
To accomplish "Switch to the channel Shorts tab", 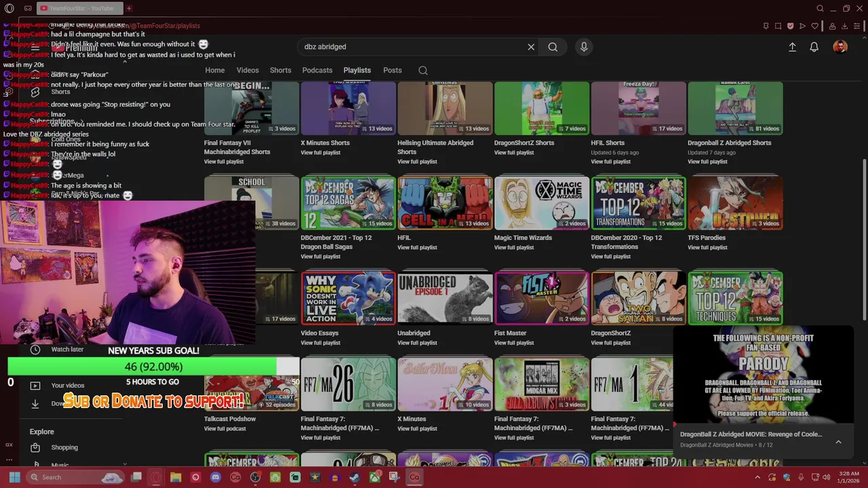I will tap(280, 70).
